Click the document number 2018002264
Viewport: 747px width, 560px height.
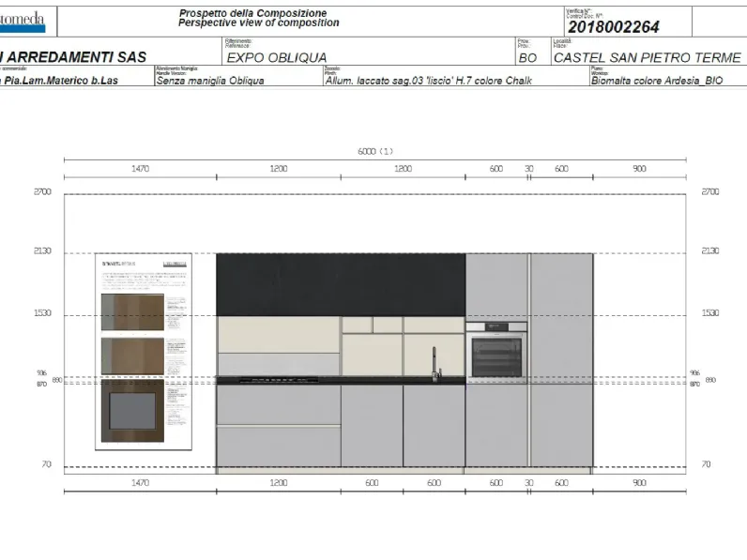[x=614, y=27]
